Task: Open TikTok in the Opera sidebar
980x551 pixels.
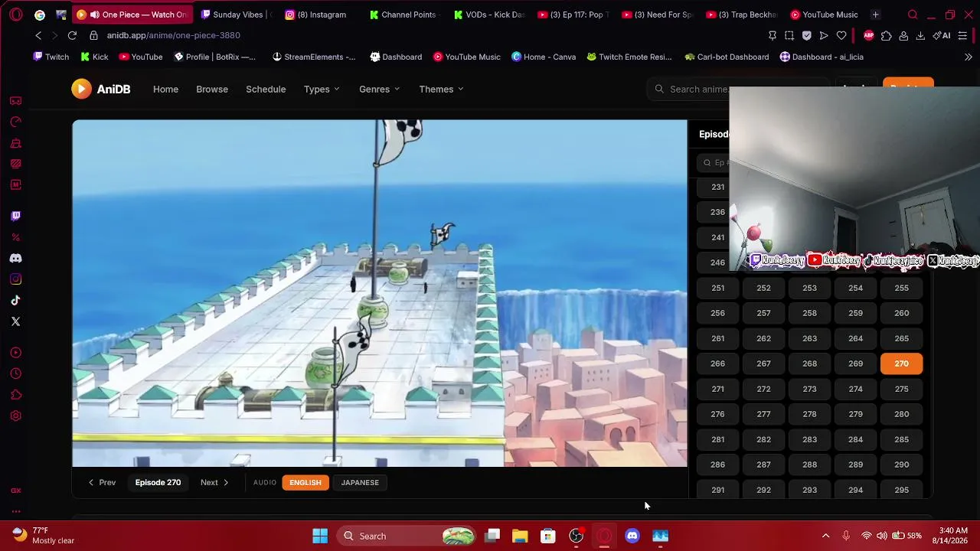Action: (15, 301)
